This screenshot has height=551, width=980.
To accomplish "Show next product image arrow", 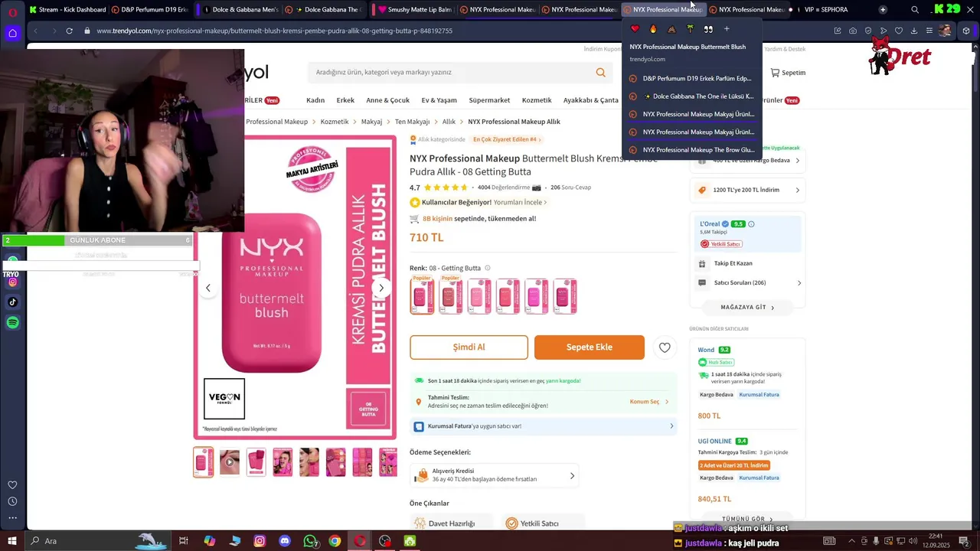I will pos(381,288).
